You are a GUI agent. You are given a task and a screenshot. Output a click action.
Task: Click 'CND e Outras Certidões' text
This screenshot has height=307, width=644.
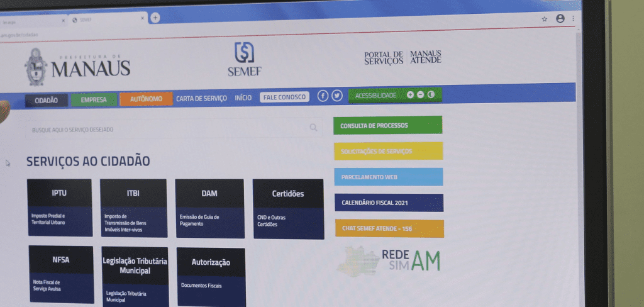pos(272,221)
